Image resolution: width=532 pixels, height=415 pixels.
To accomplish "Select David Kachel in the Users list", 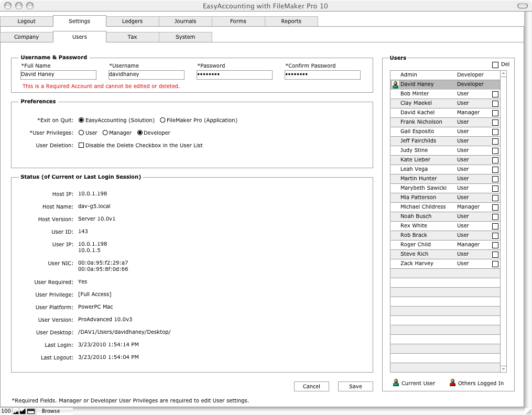I will point(445,113).
